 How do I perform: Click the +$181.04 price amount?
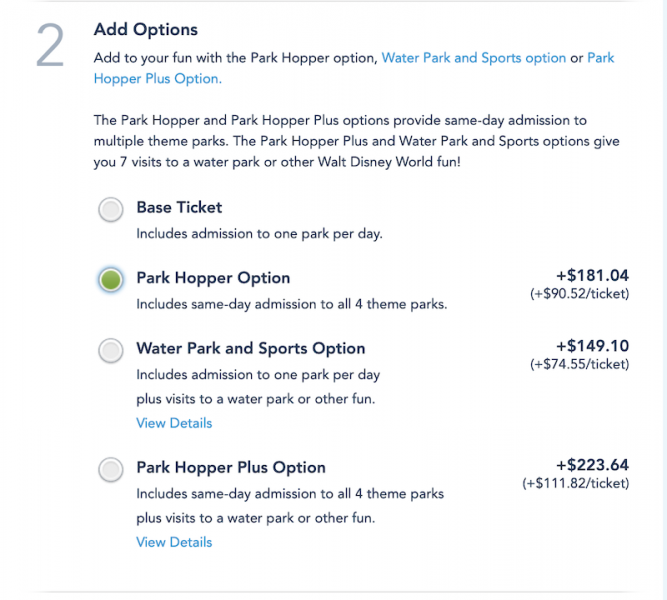[x=592, y=276]
